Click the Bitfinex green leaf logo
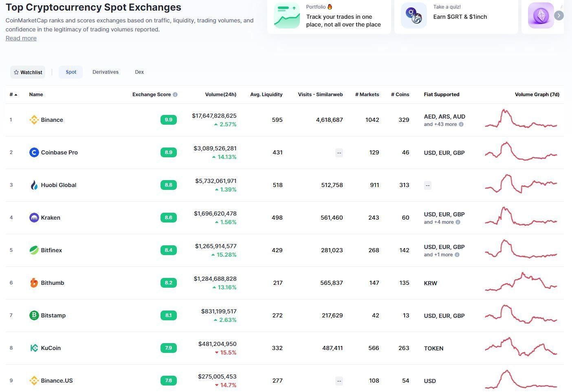The width and height of the screenshot is (572, 392). pyautogui.click(x=34, y=250)
